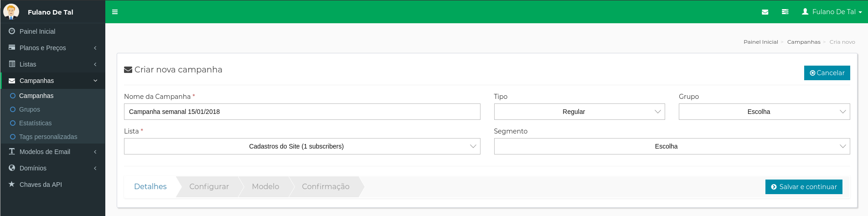The image size is (868, 216).
Task: Open Painel Inicial dashboard icon
Action: (12, 31)
